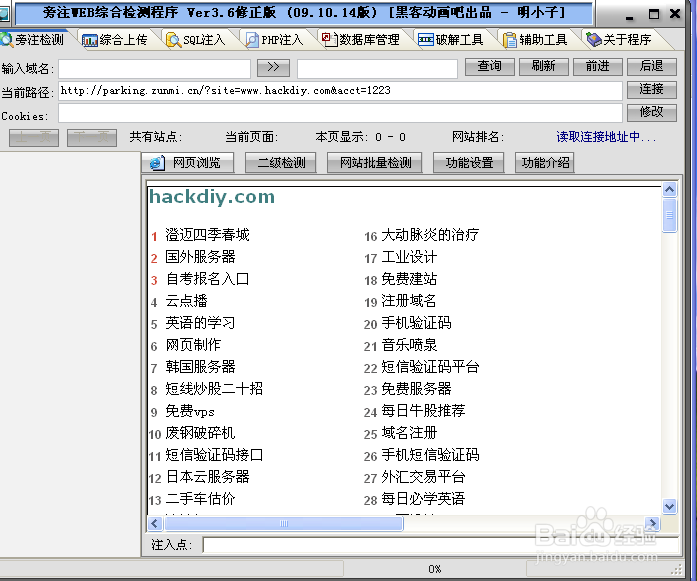Viewport: 697px width, 581px height.
Task: Click the vertical scrollbar thumb
Action: [x=669, y=216]
